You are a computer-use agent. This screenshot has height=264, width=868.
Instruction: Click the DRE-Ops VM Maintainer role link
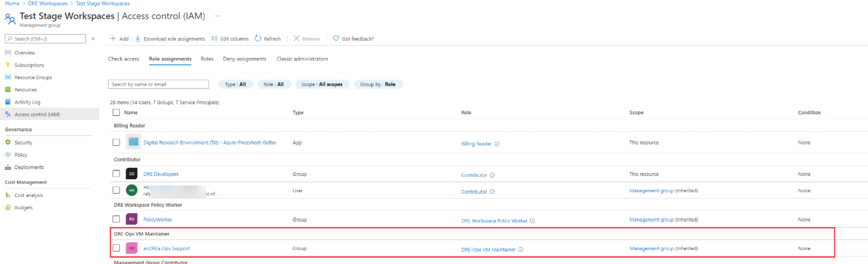click(489, 250)
